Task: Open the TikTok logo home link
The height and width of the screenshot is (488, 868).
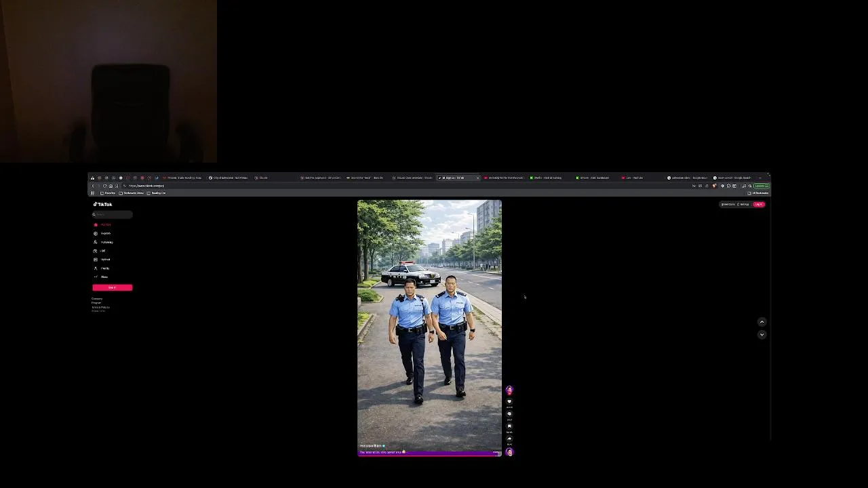Action: point(102,204)
